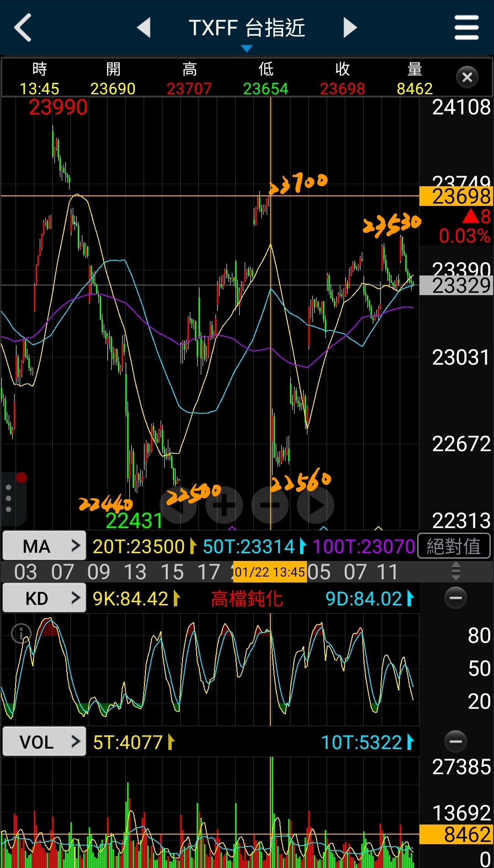This screenshot has height=868, width=494.
Task: Tap the 01/22 13:45 time marker
Action: (x=269, y=572)
